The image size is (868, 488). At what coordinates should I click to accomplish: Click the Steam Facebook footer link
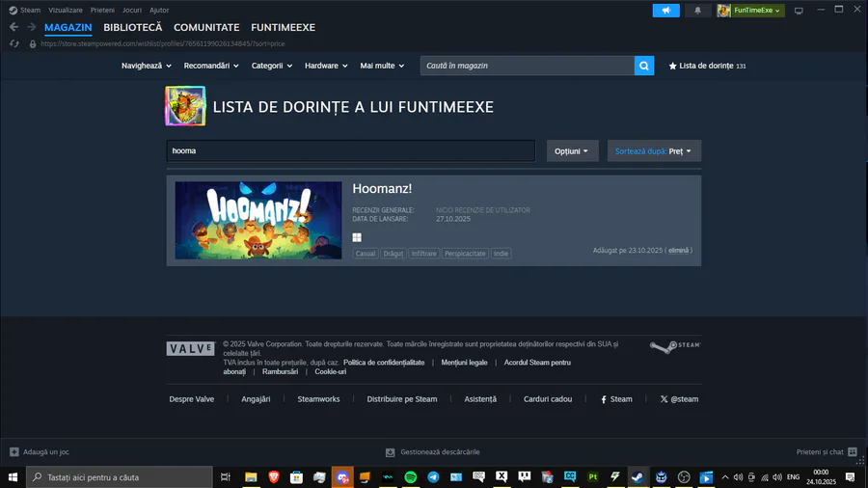point(616,399)
